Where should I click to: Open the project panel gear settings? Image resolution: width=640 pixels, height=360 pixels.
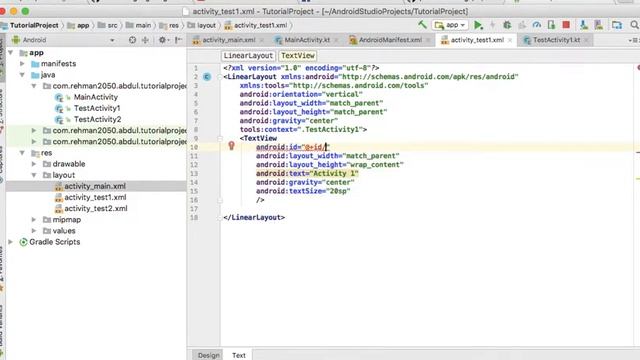(x=163, y=40)
